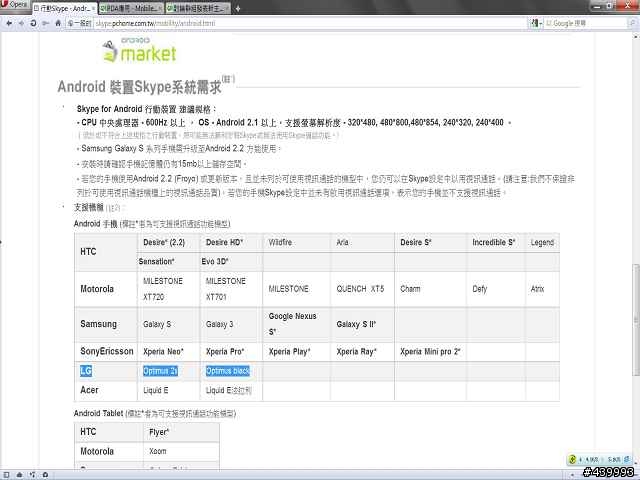The image size is (640, 480).
Task: Click the Android 裝置Skype系統需求 heading
Action: [x=140, y=87]
